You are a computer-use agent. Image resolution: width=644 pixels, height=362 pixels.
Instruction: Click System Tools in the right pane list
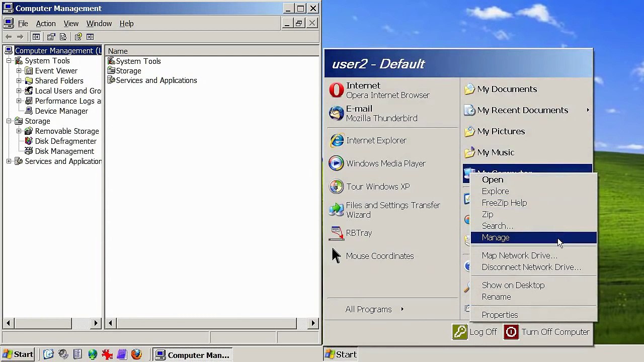(138, 61)
